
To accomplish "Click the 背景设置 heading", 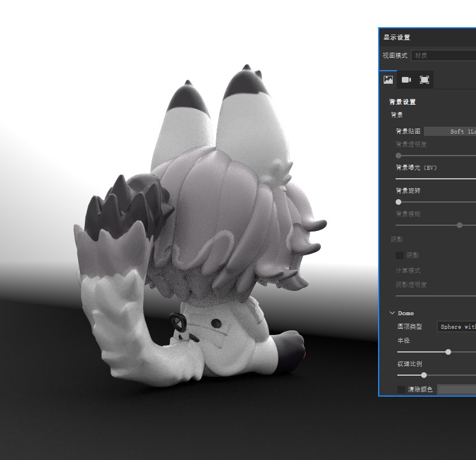I will click(x=402, y=102).
